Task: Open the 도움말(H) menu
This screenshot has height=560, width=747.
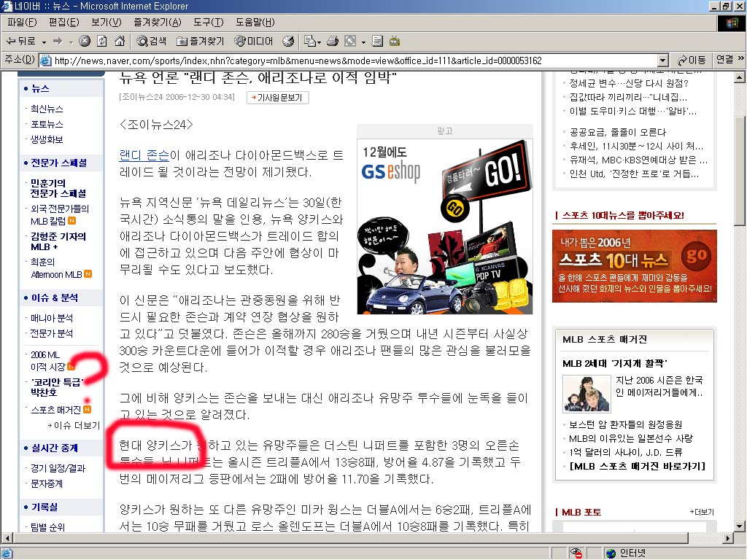Action: coord(255,23)
